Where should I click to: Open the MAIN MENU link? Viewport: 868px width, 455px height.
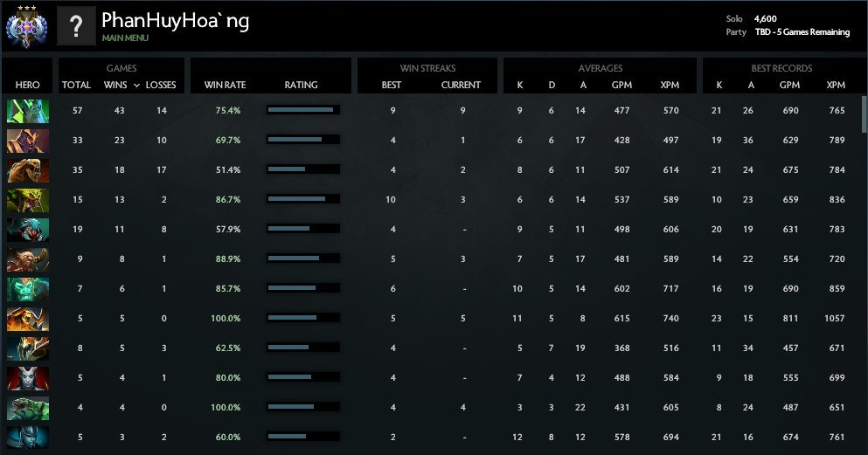click(x=125, y=38)
